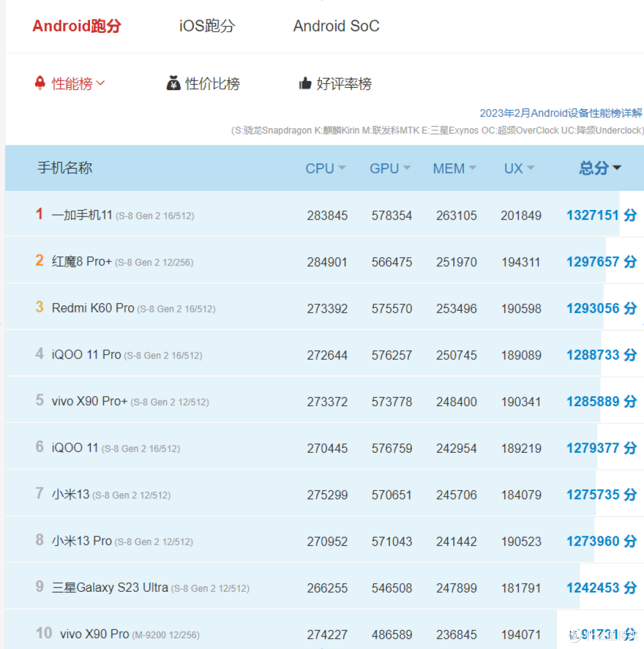The image size is (644, 649).
Task: Click the money bag icon beside 性价比榜
Action: (174, 83)
